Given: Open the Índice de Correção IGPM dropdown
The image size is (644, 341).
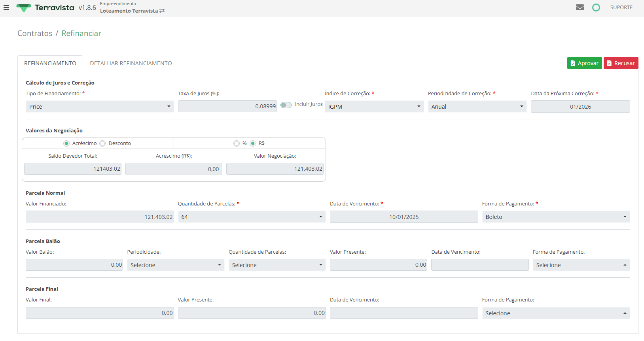Looking at the screenshot, I should (374, 107).
